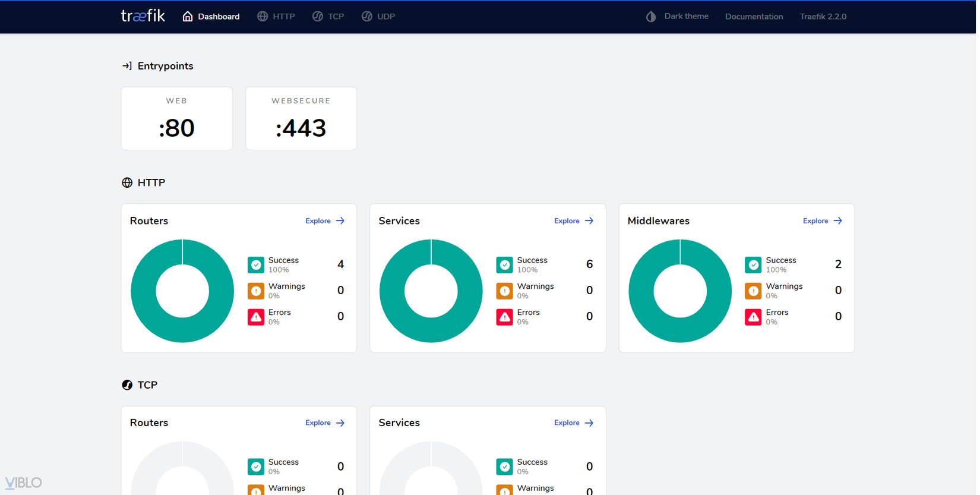Viewport: 980px width, 495px height.
Task: Click the Traefik logo
Action: (143, 16)
